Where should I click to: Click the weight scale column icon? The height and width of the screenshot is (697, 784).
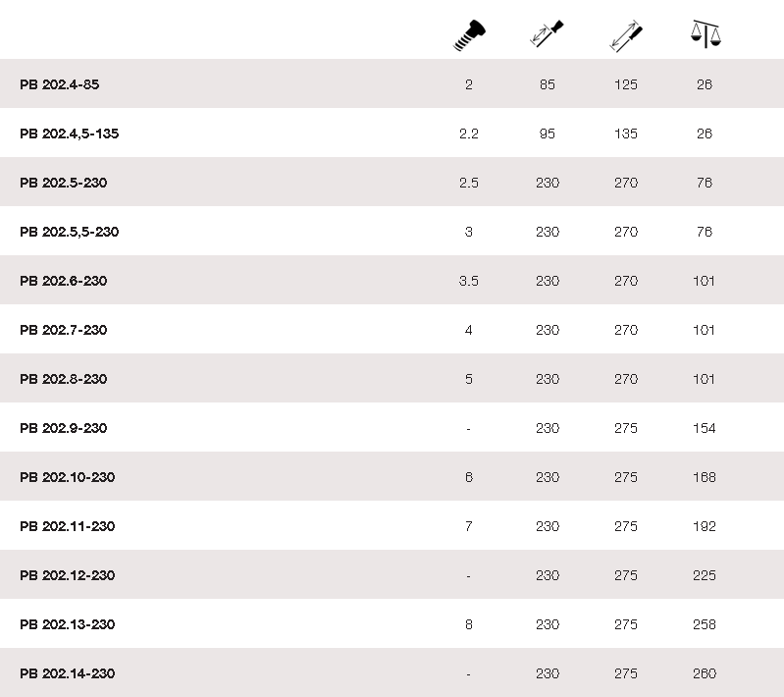point(705,35)
